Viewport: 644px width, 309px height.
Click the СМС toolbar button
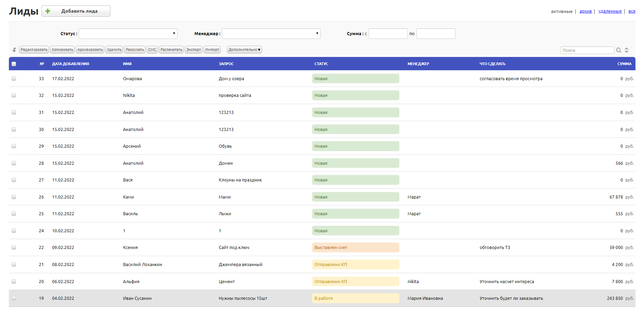152,50
